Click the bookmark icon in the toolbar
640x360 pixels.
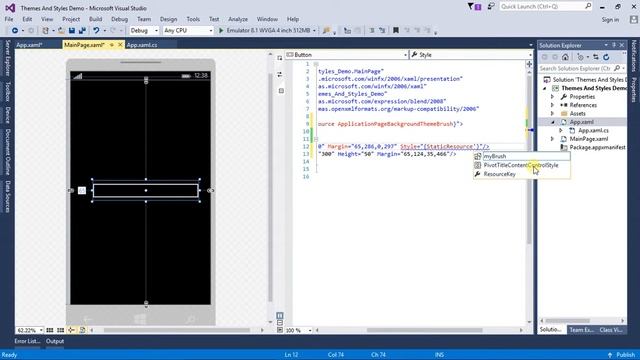pyautogui.click(x=396, y=31)
